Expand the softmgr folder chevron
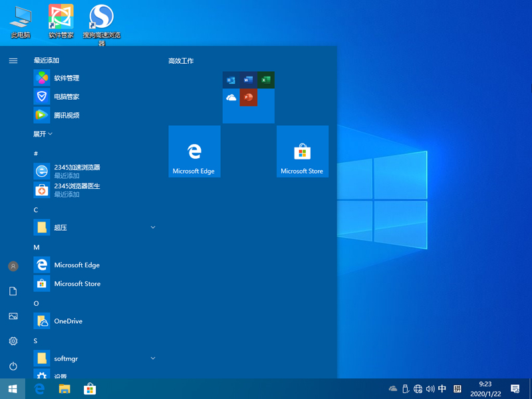This screenshot has width=532, height=399. click(153, 358)
